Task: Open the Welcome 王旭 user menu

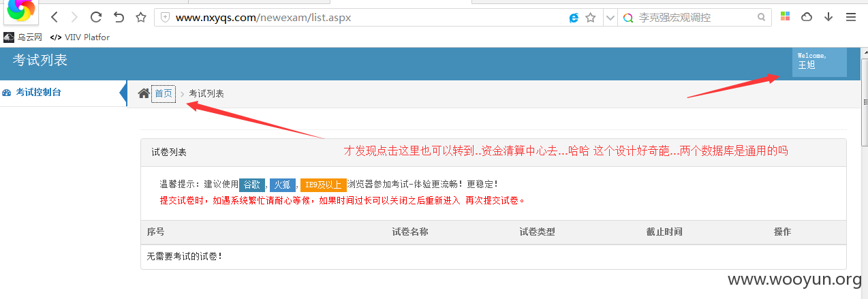Action: pyautogui.click(x=820, y=62)
